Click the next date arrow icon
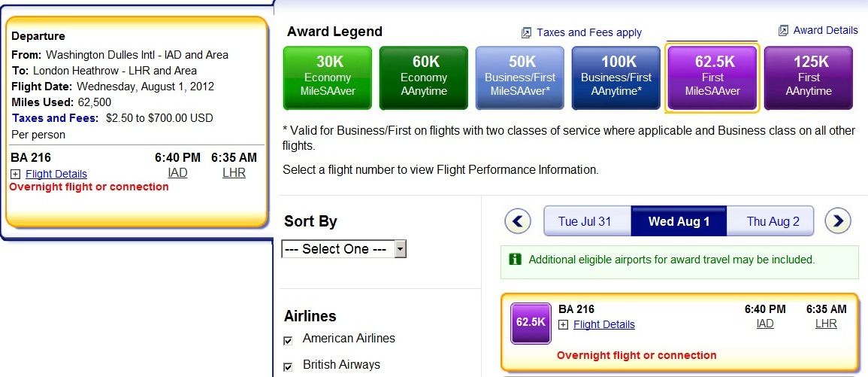 tap(837, 221)
